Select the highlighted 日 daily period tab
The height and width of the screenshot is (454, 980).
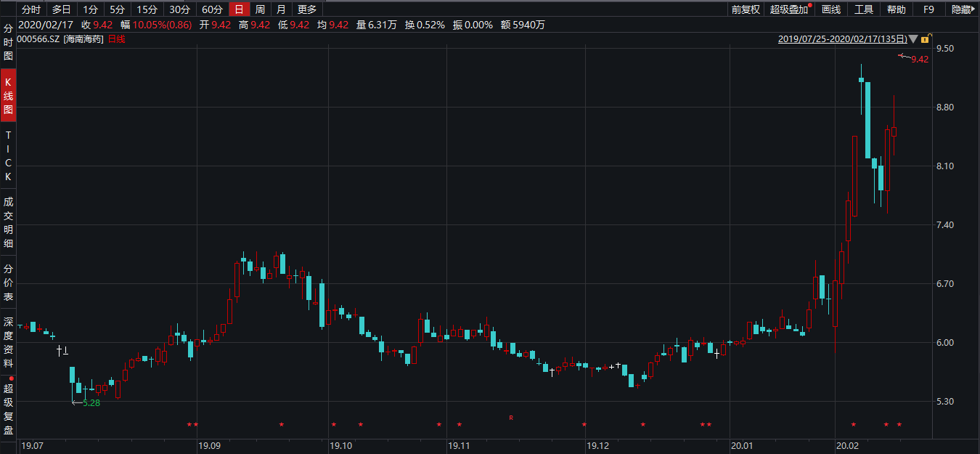tap(239, 9)
